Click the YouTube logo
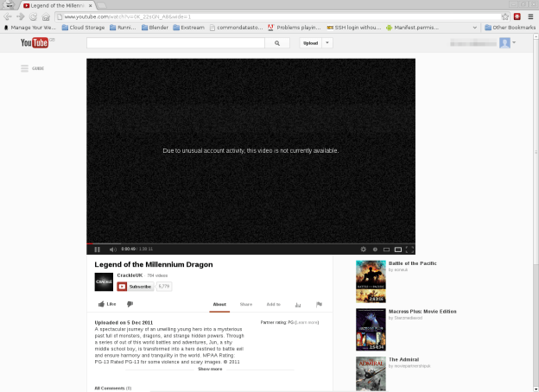539x392 pixels. click(35, 42)
